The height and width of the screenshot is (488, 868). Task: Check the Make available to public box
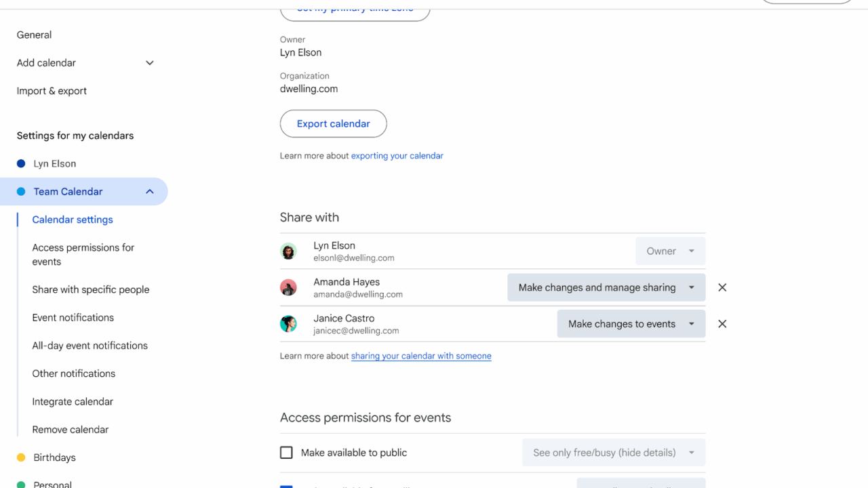(287, 453)
